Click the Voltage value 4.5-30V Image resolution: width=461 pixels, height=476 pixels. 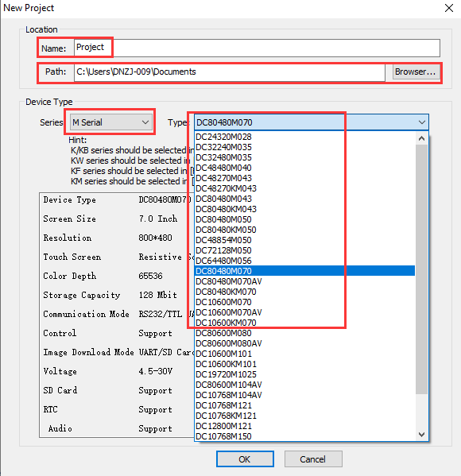(x=156, y=371)
